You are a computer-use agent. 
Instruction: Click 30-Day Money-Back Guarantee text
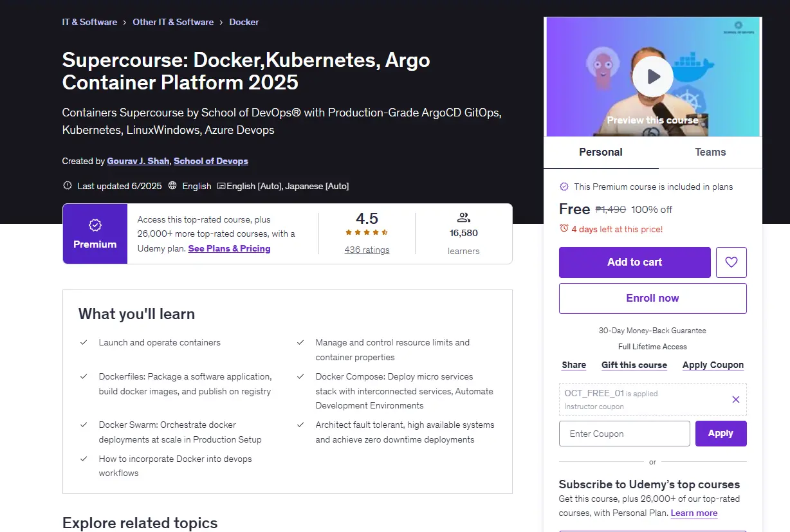[652, 331]
